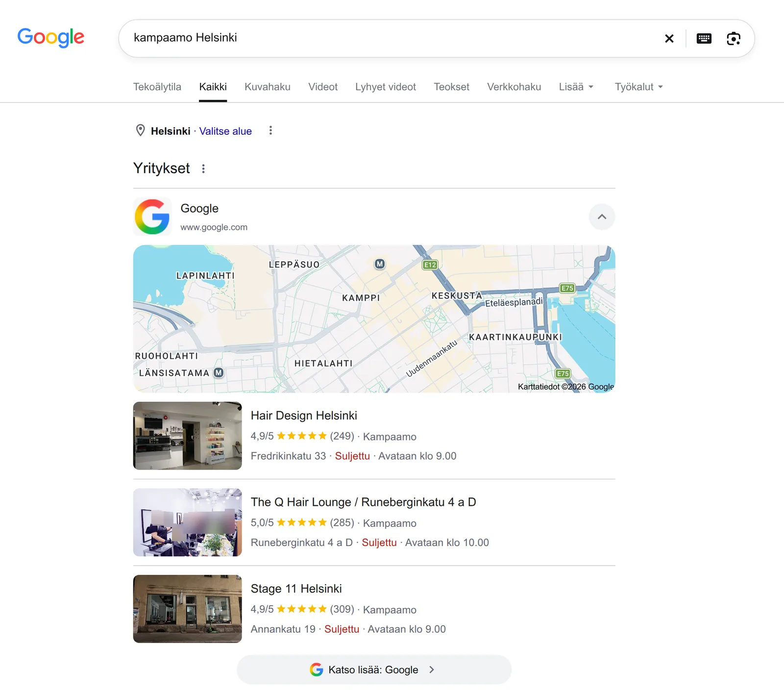Click the Annankatu 19 address text
784x694 pixels.
(x=283, y=629)
